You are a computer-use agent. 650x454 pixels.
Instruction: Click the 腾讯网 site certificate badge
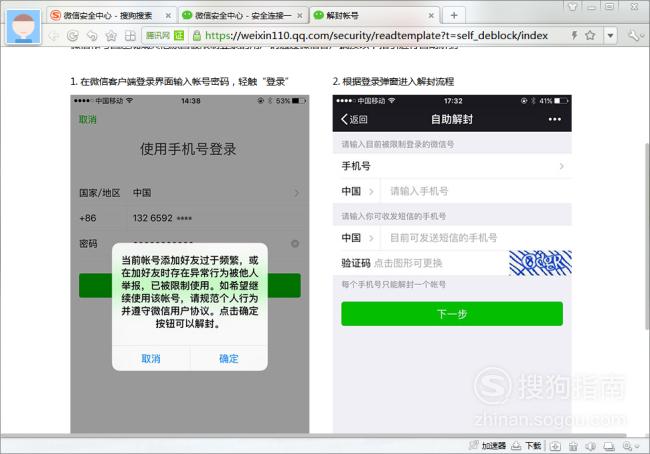coord(165,36)
